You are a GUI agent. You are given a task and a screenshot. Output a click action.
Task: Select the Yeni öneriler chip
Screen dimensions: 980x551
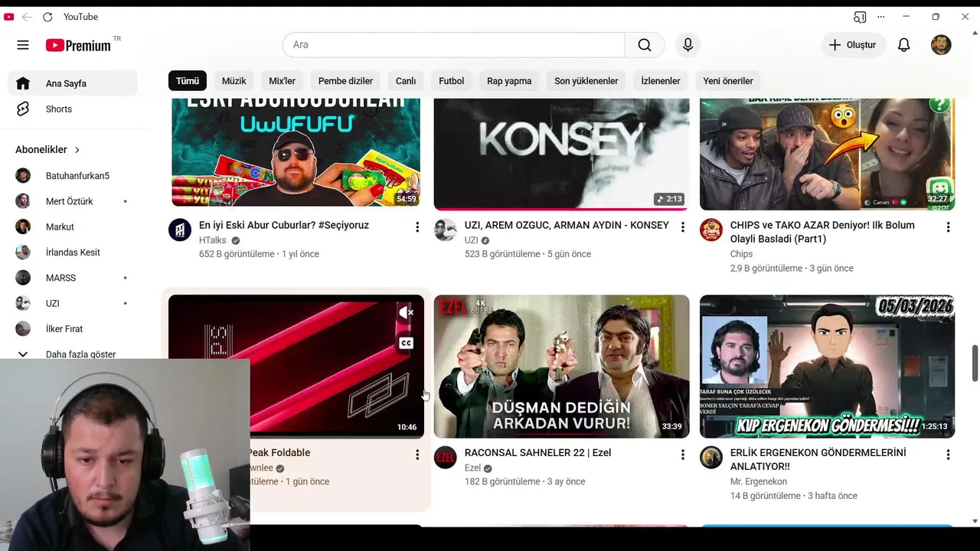tap(728, 81)
